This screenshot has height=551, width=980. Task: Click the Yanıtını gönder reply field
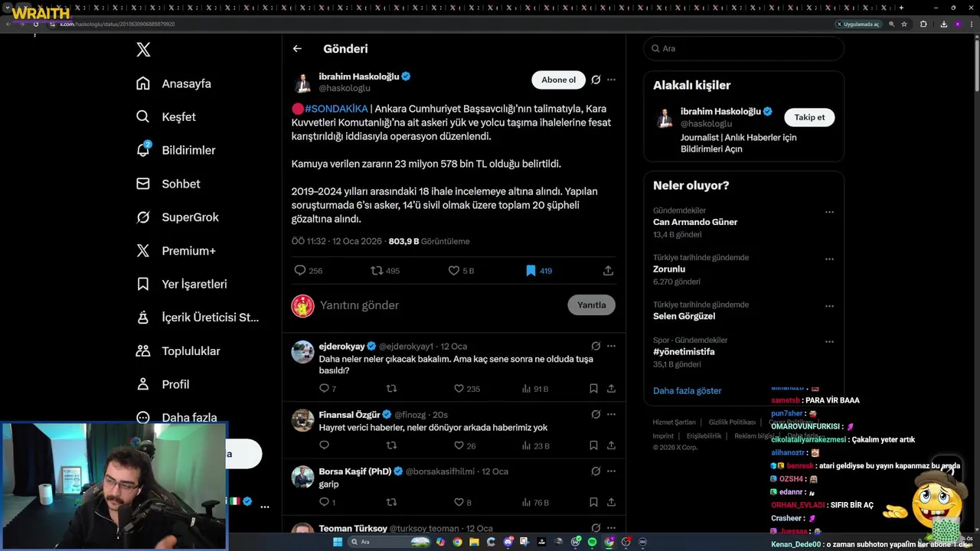(x=440, y=305)
